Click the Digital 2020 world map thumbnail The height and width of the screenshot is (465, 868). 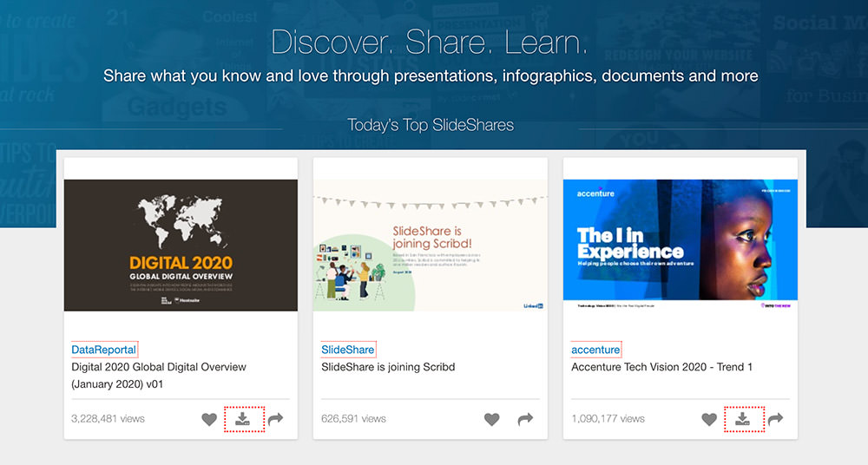(x=181, y=246)
